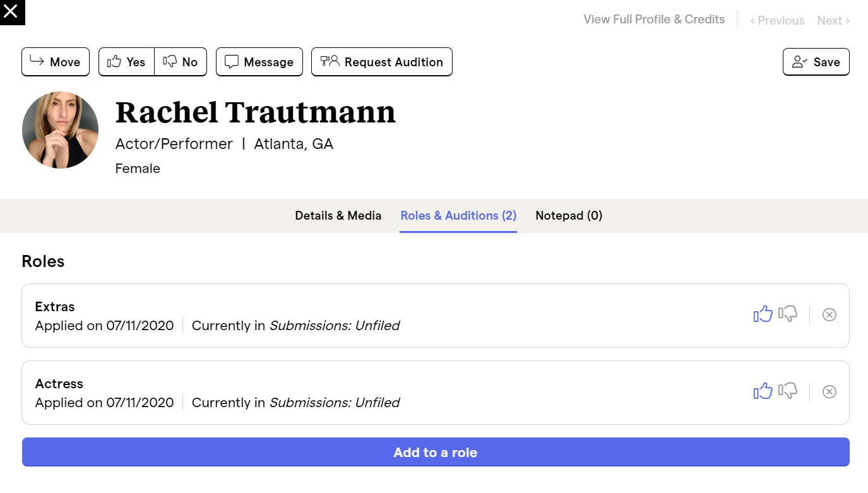Remove Rachel from the Extras role
The height and width of the screenshot is (493, 868).
(x=829, y=314)
